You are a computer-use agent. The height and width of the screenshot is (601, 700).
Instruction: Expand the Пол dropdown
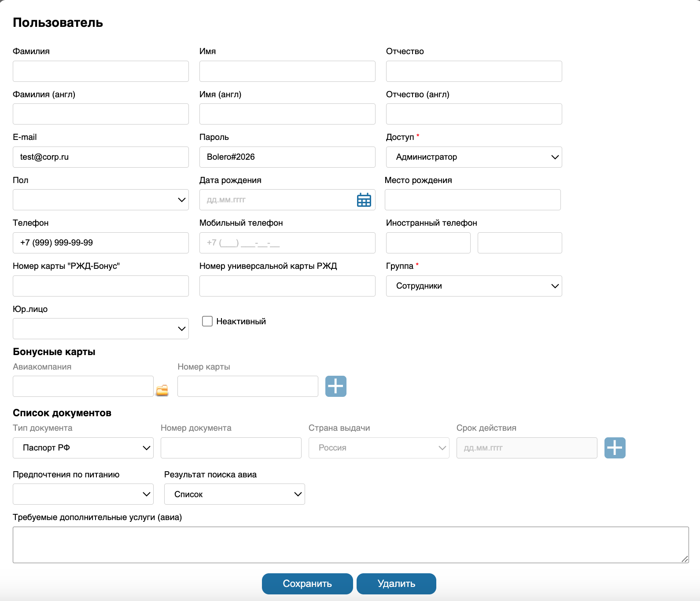pos(101,200)
